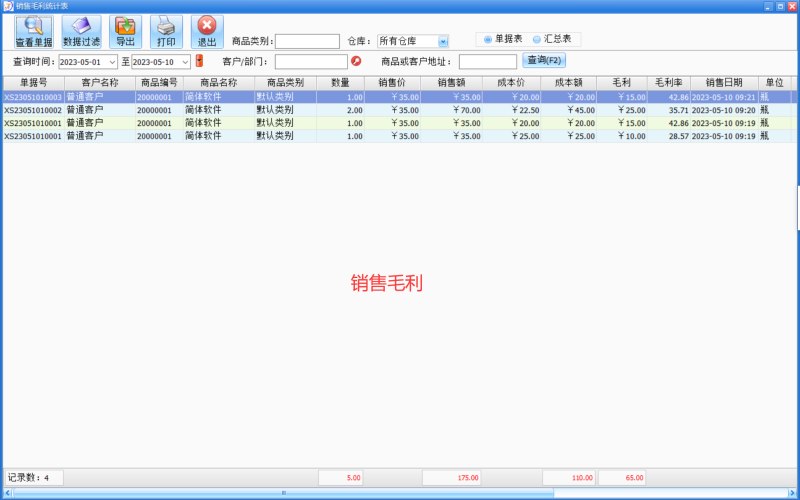Click the total quantity 5.00 footer
The height and width of the screenshot is (500, 800).
341,478
